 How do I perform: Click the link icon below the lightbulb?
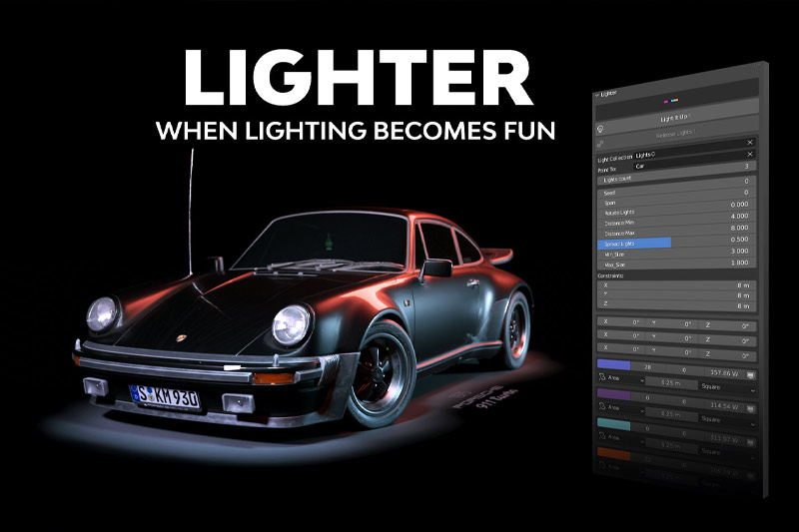click(600, 144)
